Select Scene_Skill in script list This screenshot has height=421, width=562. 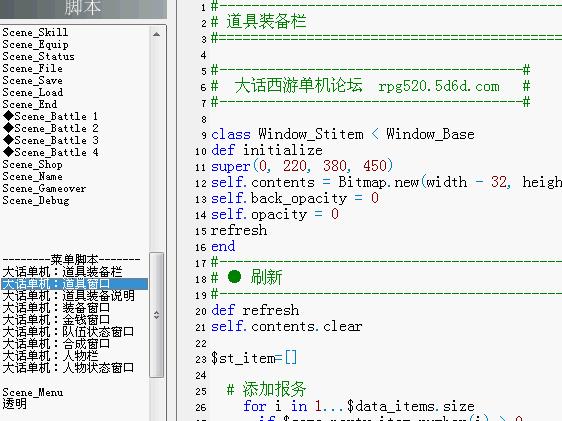pos(35,32)
